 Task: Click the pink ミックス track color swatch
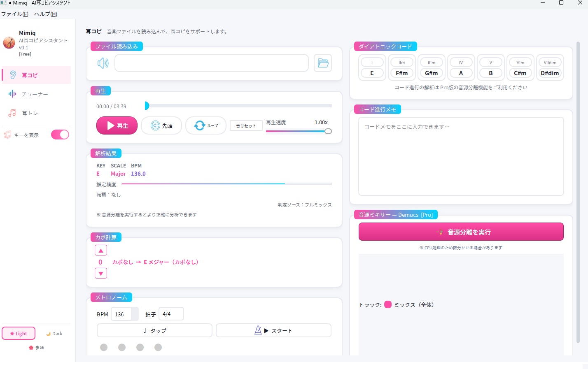point(388,305)
